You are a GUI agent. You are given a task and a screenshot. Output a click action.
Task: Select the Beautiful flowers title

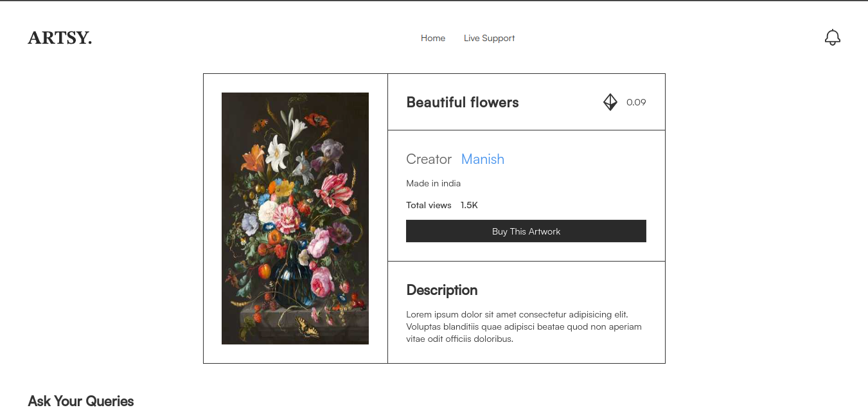(463, 102)
